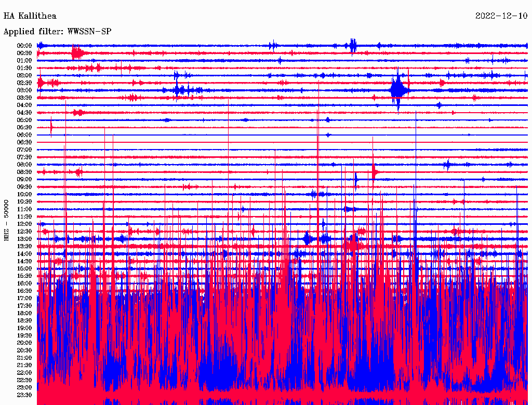Select the 03:30 time label
Image resolution: width=532 pixels, height=405 pixels.
pos(24,98)
